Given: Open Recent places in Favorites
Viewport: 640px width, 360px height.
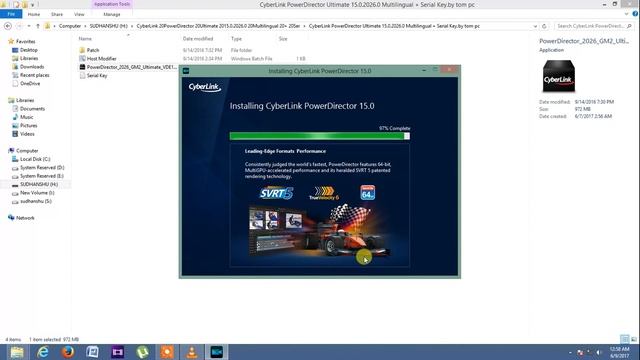Looking at the screenshot, I should tap(34, 75).
